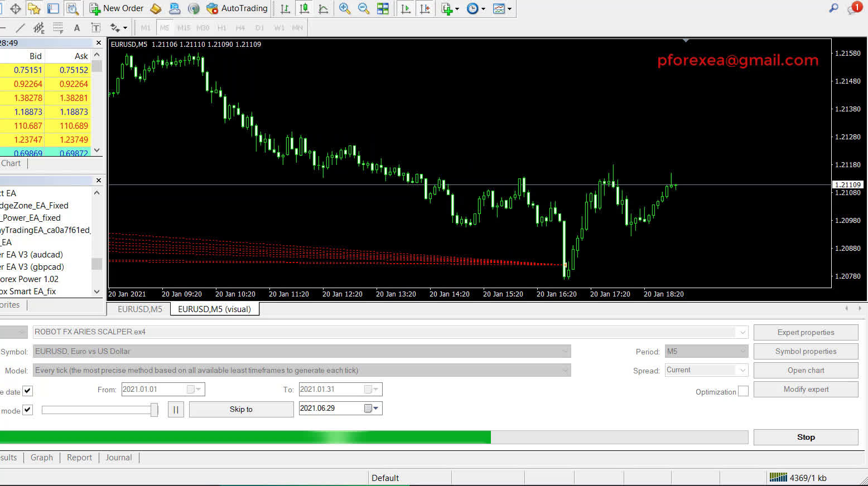Open the Model selection dropdown

click(x=565, y=370)
